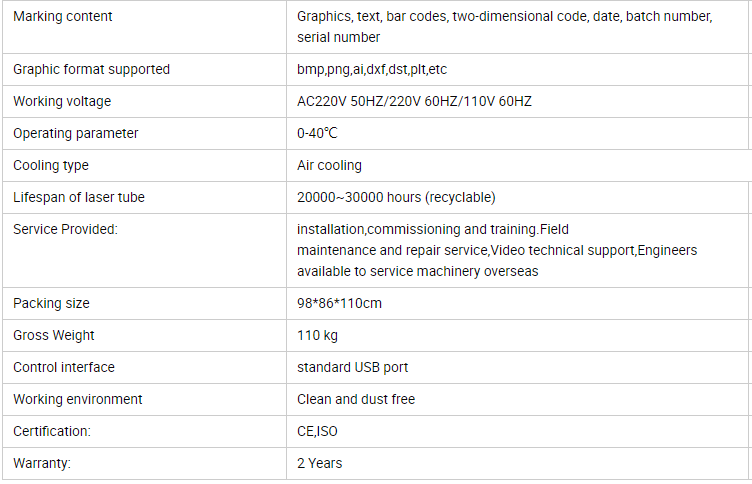Click the "Working voltage" row label
The image size is (752, 484).
[62, 102]
